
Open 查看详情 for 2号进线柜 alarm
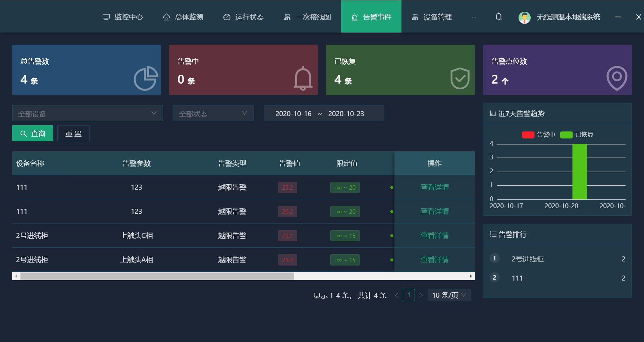click(x=434, y=236)
